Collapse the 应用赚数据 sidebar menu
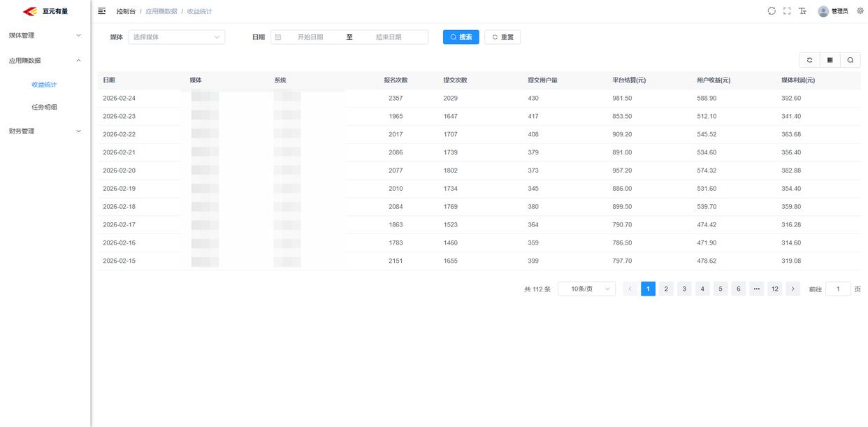 [x=45, y=60]
